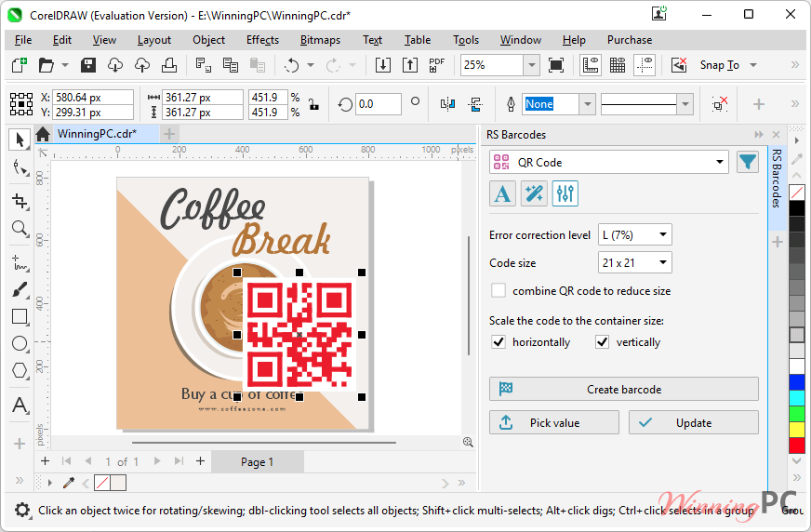Open the barcode magic wand style tab
The width and height of the screenshot is (811, 532).
[534, 193]
